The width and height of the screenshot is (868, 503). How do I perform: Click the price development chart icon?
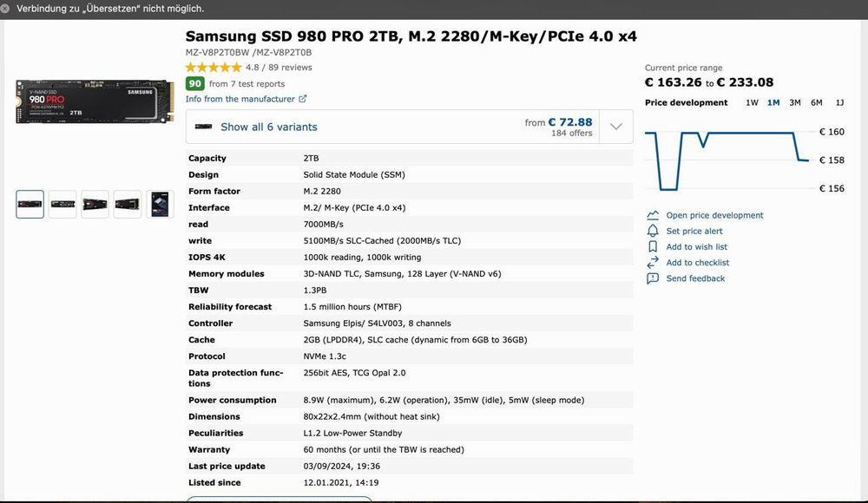653,215
